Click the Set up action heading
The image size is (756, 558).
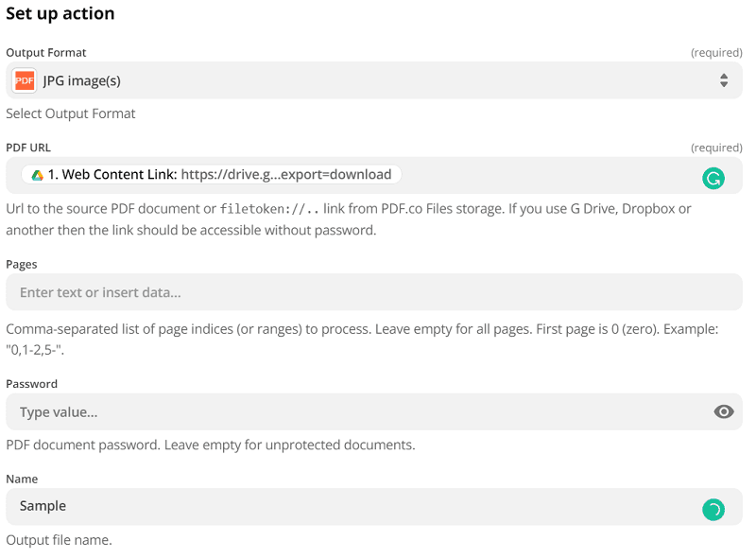pos(60,14)
